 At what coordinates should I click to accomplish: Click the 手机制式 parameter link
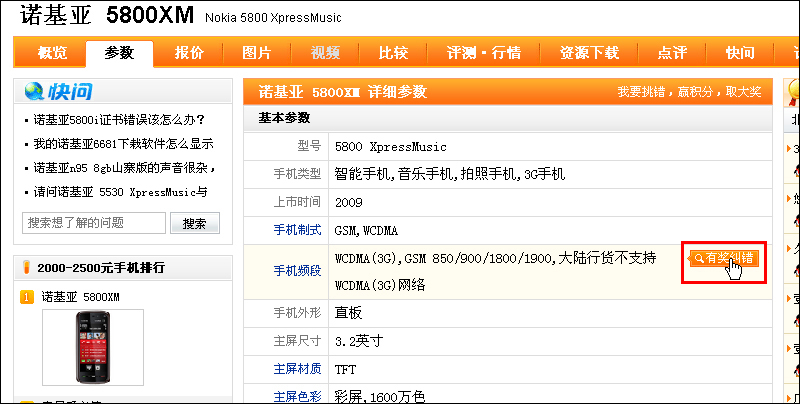coord(297,230)
